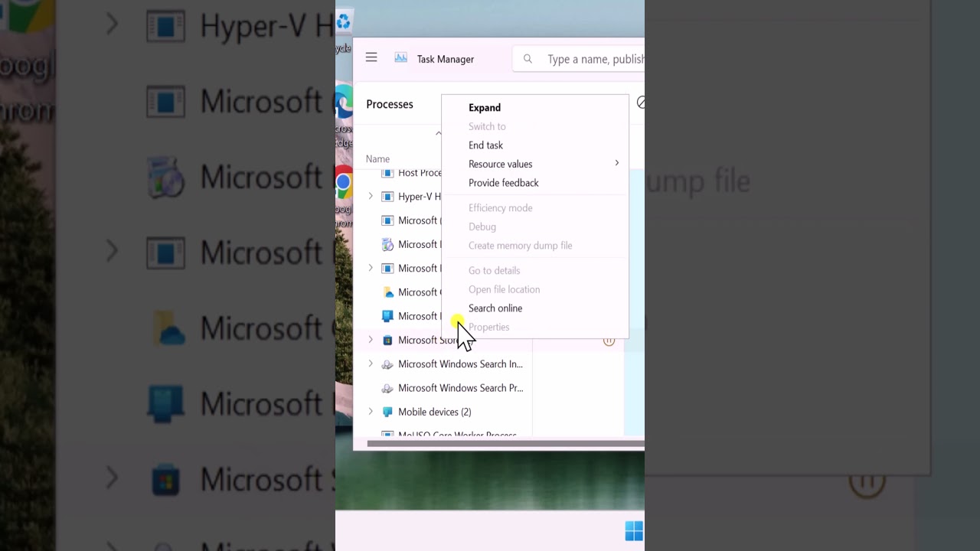This screenshot has height=551, width=980.
Task: Click the greyed-out Efficiency mode entry
Action: [500, 208]
